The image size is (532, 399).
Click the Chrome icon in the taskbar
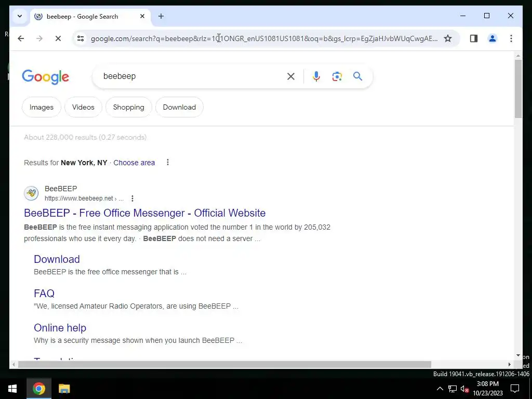(x=39, y=389)
